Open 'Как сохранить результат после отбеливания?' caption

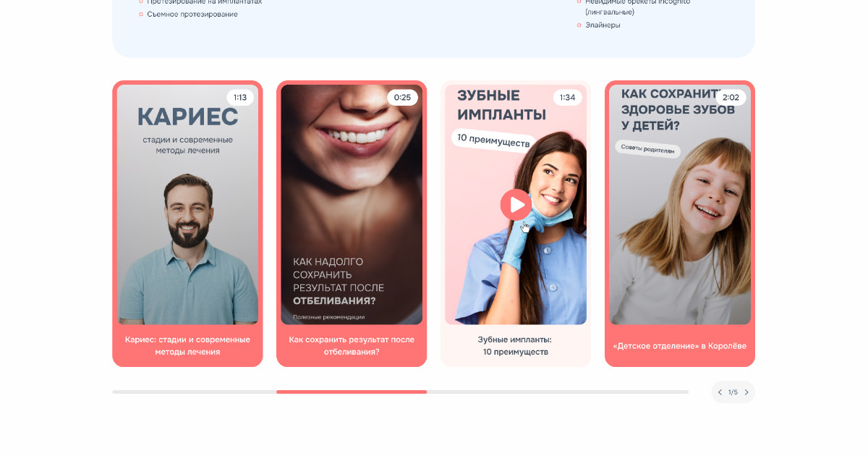coord(352,346)
